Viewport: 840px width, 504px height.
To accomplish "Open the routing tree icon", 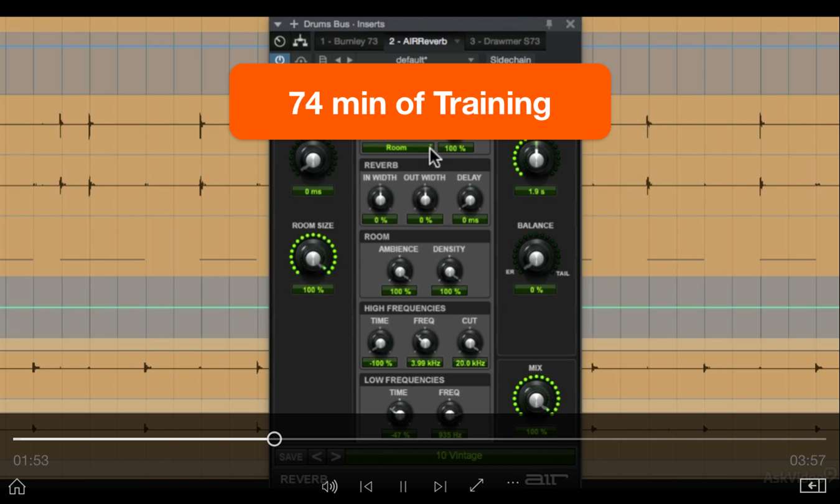I will coord(301,42).
